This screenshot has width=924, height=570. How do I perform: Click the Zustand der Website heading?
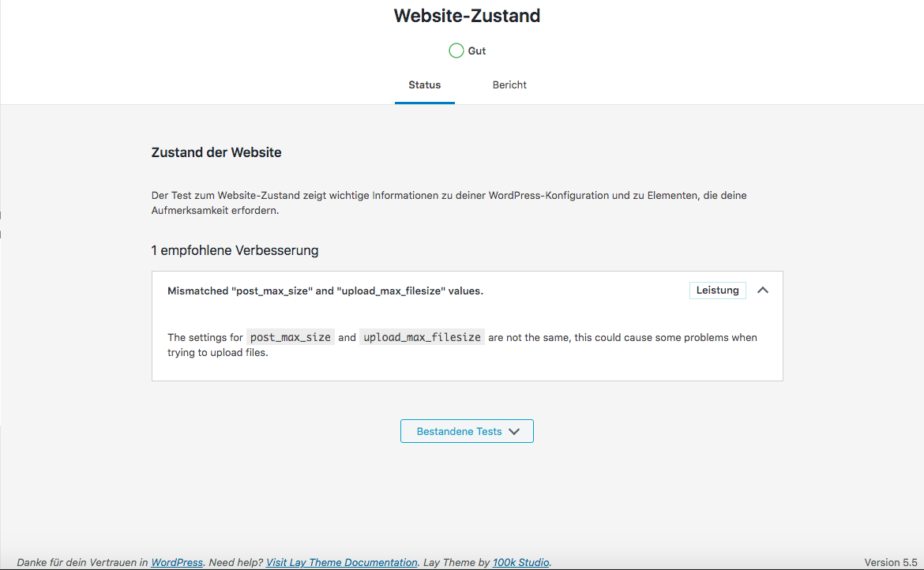(x=216, y=152)
